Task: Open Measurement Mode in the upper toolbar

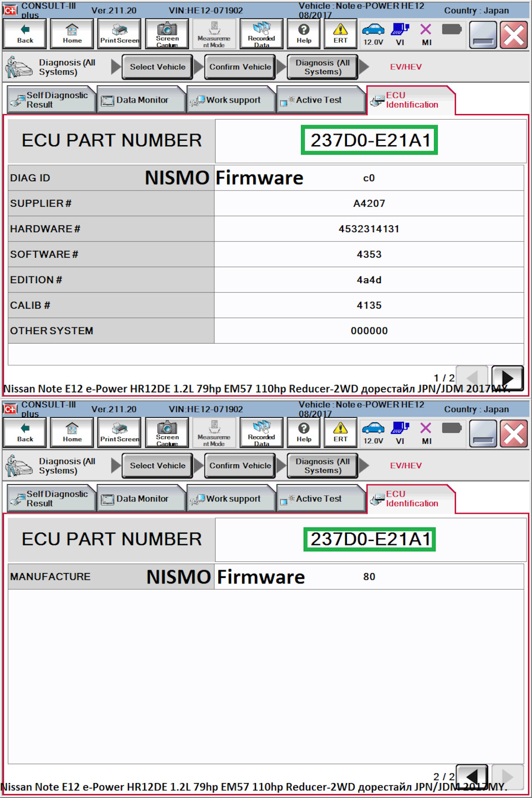Action: (x=214, y=34)
